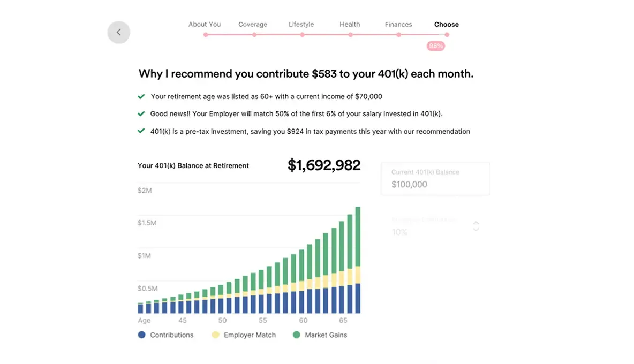Select the Choose step
Viewport: 634px width, 364px height.
click(447, 25)
